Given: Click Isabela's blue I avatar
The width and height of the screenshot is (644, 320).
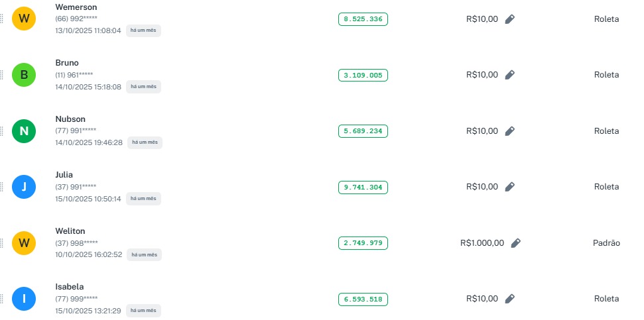Looking at the screenshot, I should tap(25, 299).
